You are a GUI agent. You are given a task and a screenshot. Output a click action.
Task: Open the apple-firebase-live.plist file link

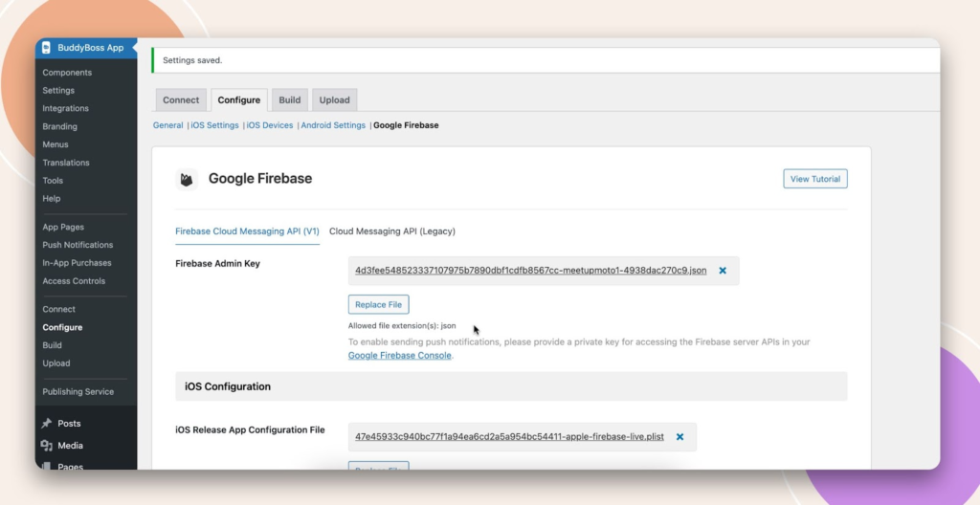509,437
